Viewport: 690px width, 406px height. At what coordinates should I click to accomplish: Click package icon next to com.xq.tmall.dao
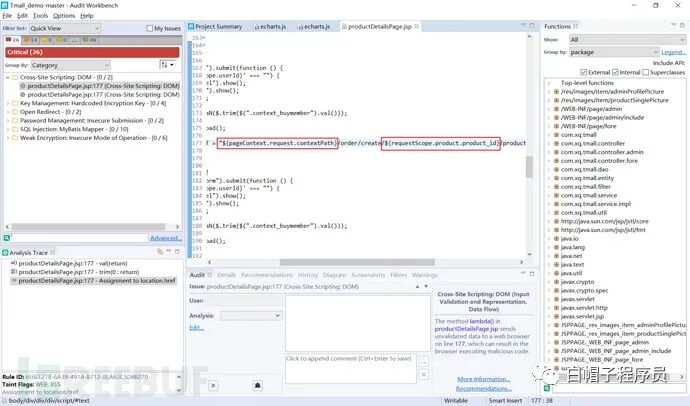coord(556,169)
